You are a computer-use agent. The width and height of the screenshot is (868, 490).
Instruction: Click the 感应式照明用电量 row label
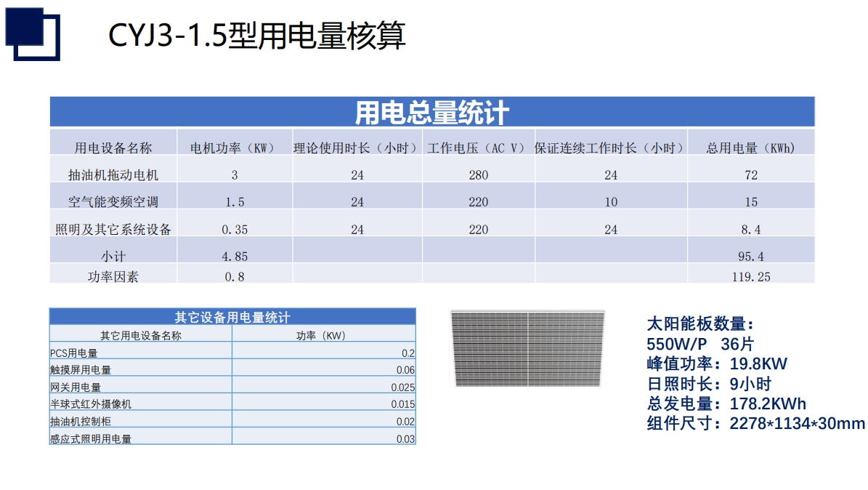pyautogui.click(x=91, y=439)
